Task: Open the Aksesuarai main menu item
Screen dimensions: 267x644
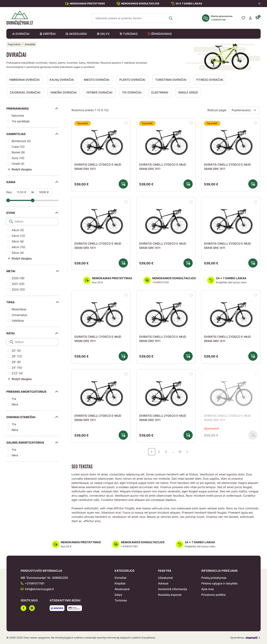Action: (x=76, y=34)
